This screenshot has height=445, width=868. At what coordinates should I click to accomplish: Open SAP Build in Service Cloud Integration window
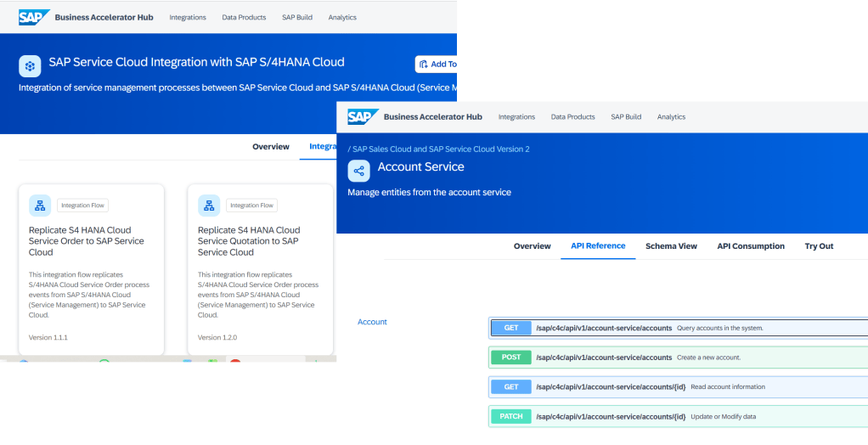[x=297, y=17]
